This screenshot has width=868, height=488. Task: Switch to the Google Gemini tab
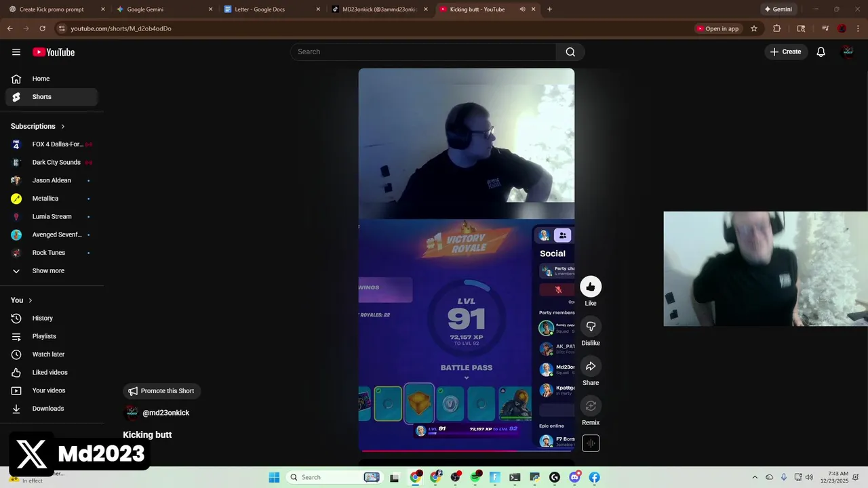click(x=163, y=9)
